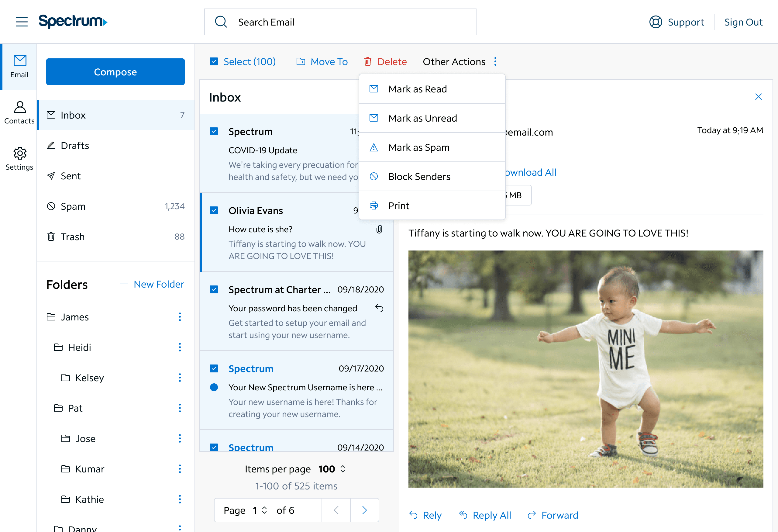
Task: Click the Spectrum logo
Action: click(x=73, y=21)
